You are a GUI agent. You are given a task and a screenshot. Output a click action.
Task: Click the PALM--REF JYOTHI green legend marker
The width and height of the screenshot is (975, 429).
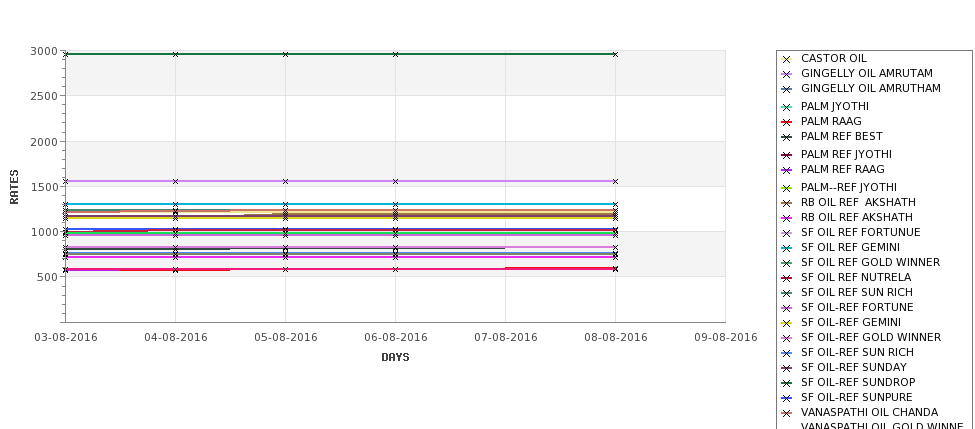(x=787, y=188)
